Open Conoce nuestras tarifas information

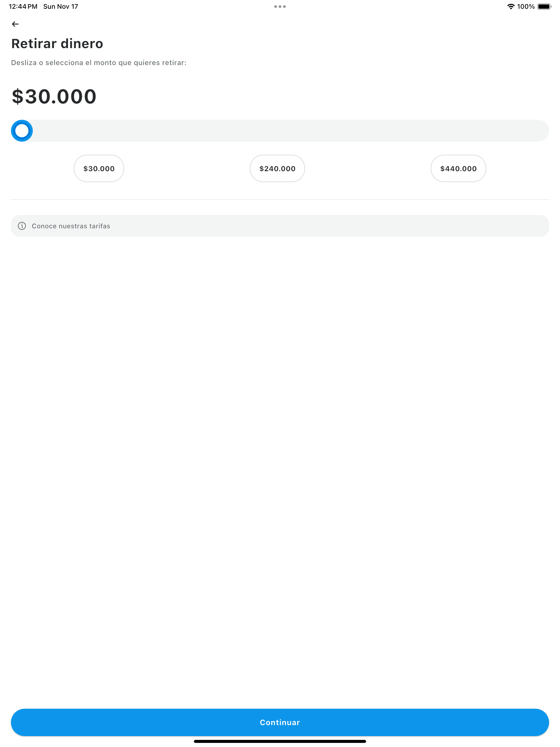[x=280, y=226]
